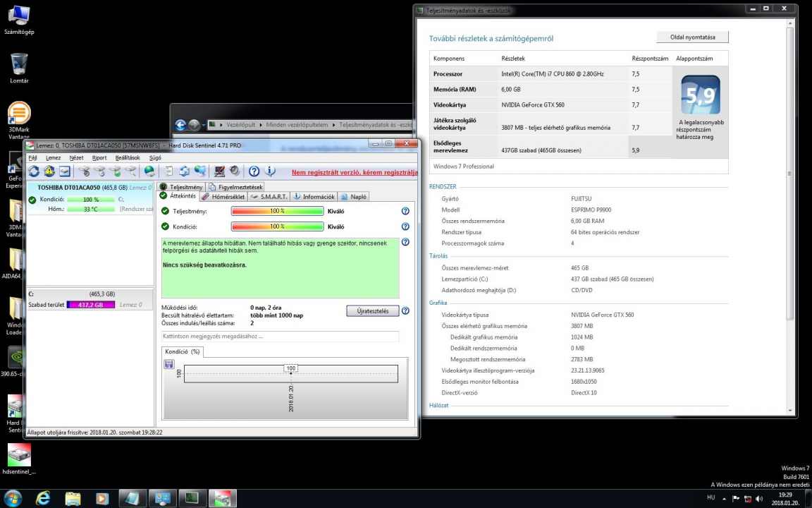The width and height of the screenshot is (812, 508).
Task: Open the Napló tab
Action: coord(355,196)
